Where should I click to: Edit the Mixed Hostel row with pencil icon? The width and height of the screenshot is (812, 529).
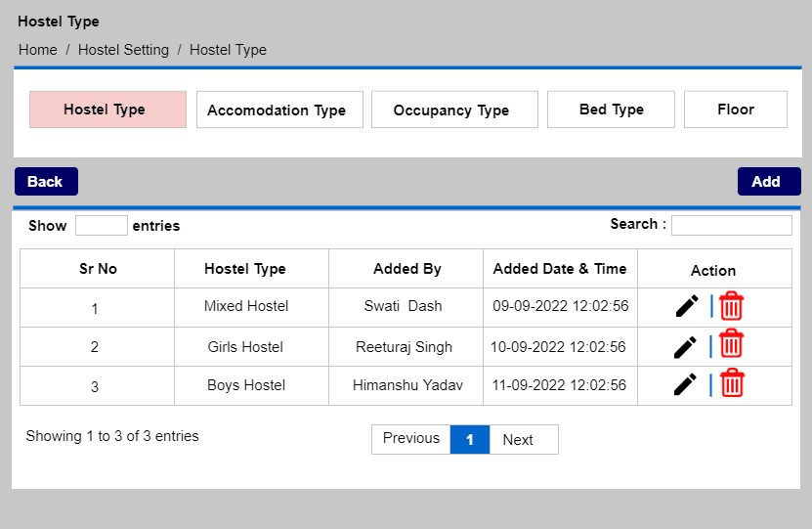(x=687, y=306)
